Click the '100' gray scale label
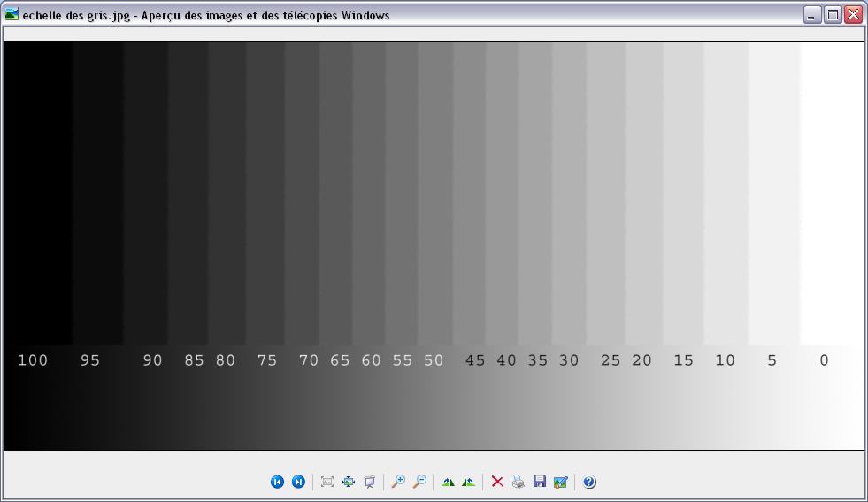This screenshot has height=502, width=868. tap(33, 360)
